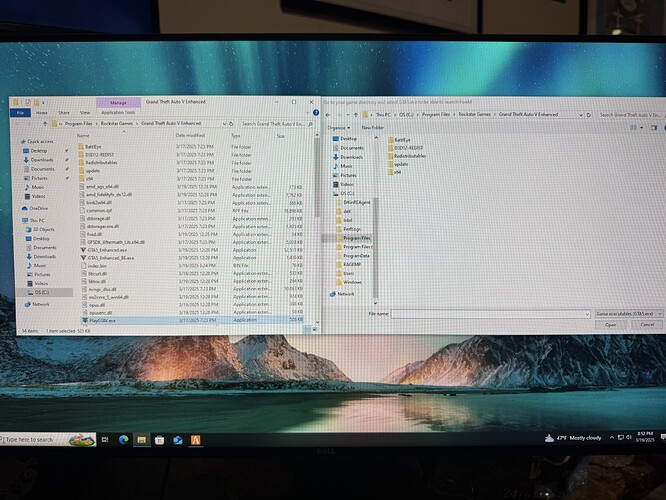Click the Back arrow in the Open dialog
This screenshot has height=500, width=666.
point(328,115)
